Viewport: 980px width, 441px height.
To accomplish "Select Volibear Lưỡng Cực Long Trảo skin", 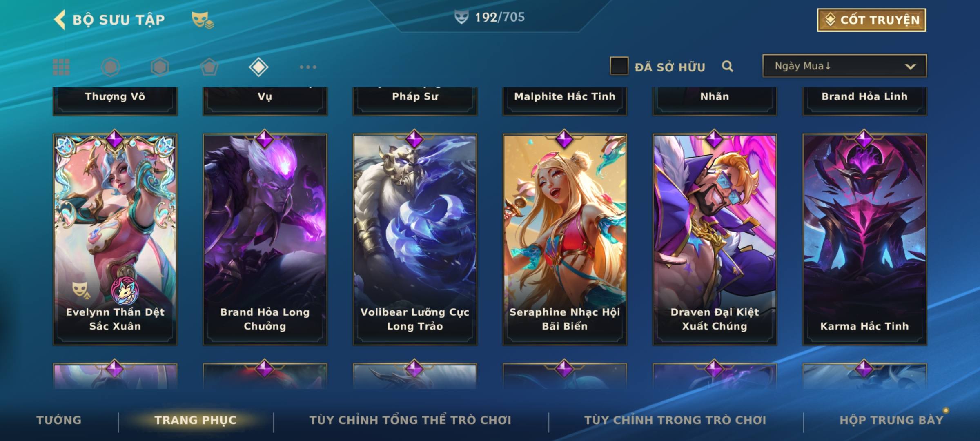I will coord(415,239).
